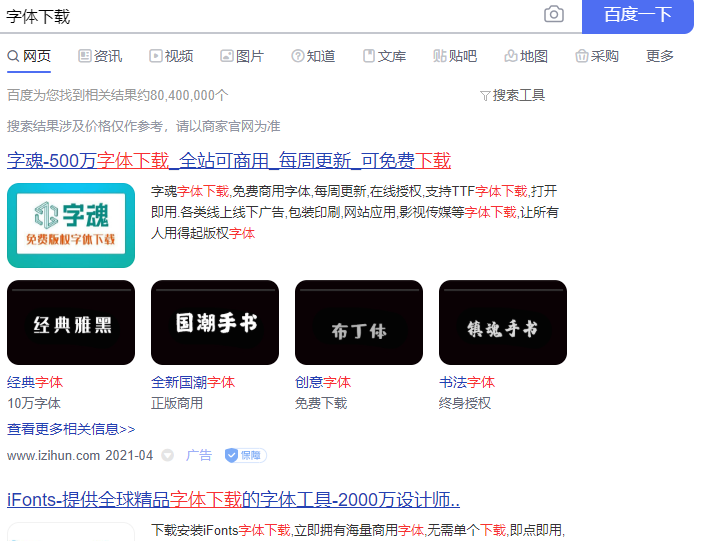Click the 书法字体 link
The height and width of the screenshot is (541, 721).
pyautogui.click(x=467, y=382)
